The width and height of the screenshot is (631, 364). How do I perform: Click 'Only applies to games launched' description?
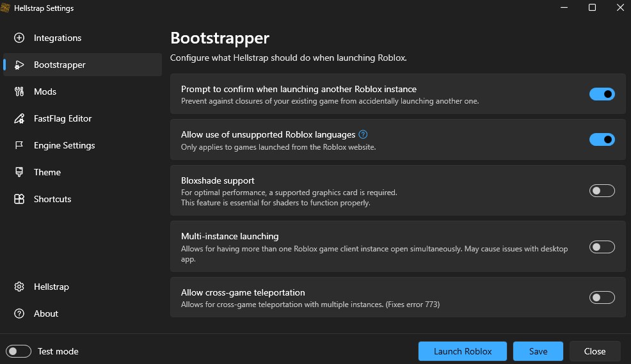point(278,147)
